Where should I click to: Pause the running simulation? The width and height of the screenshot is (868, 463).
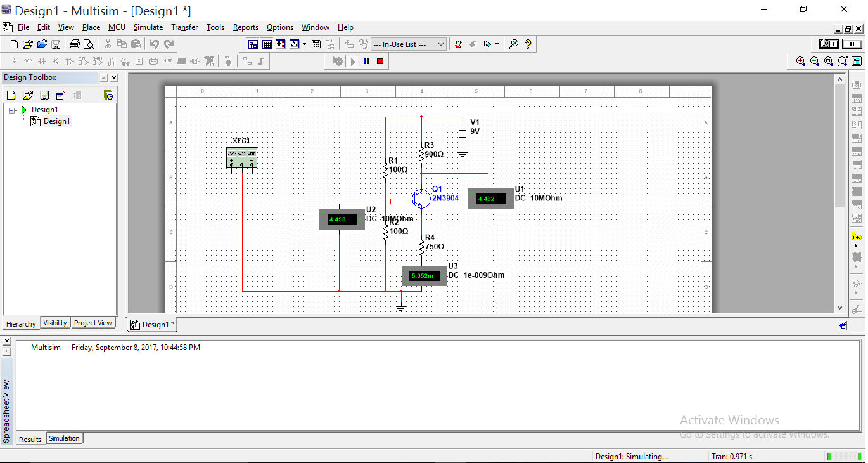(366, 62)
